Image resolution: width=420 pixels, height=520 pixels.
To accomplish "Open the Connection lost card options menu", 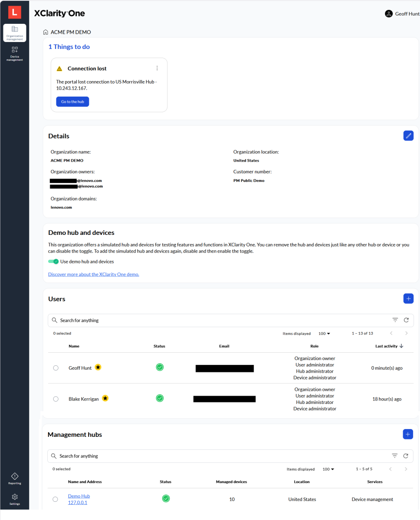I will pos(157,68).
